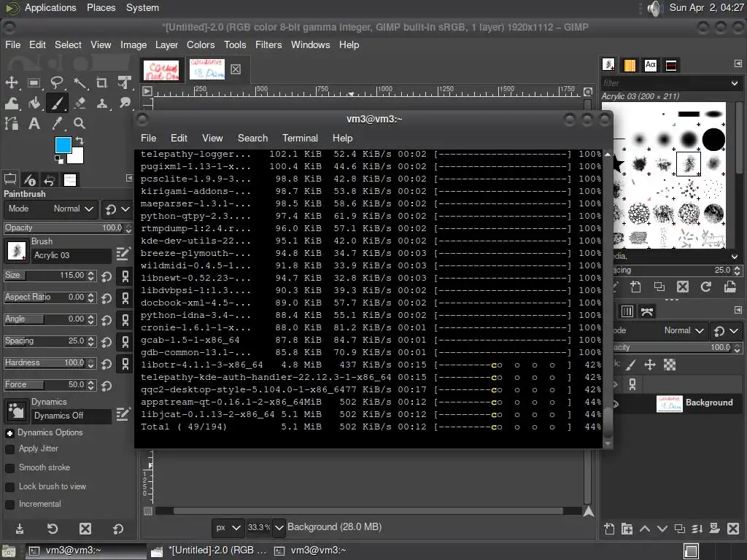The height and width of the screenshot is (560, 747).
Task: Select the Warp Transform tool
Action: [12, 103]
